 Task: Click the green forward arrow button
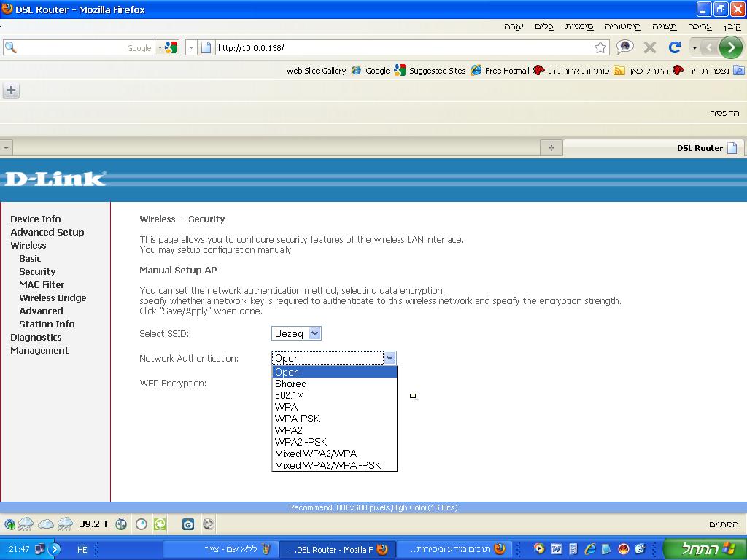point(730,47)
